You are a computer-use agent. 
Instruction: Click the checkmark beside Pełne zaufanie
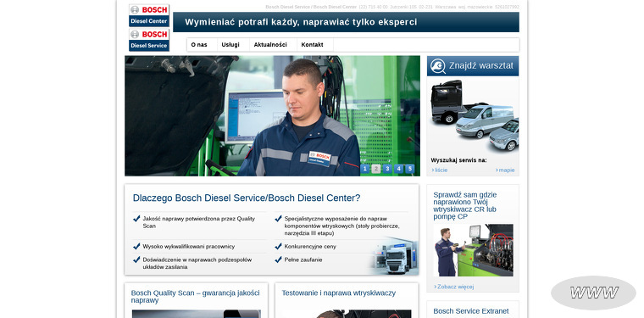[x=278, y=259]
